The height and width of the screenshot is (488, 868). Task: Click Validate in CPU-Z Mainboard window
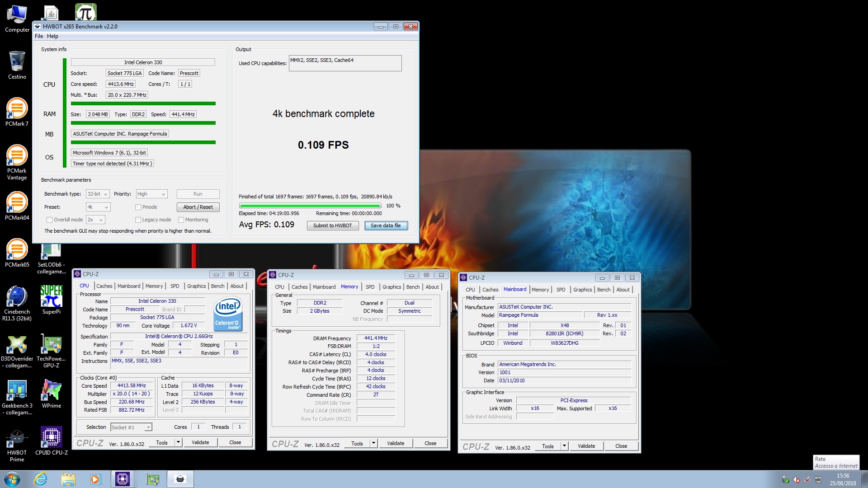pyautogui.click(x=586, y=446)
